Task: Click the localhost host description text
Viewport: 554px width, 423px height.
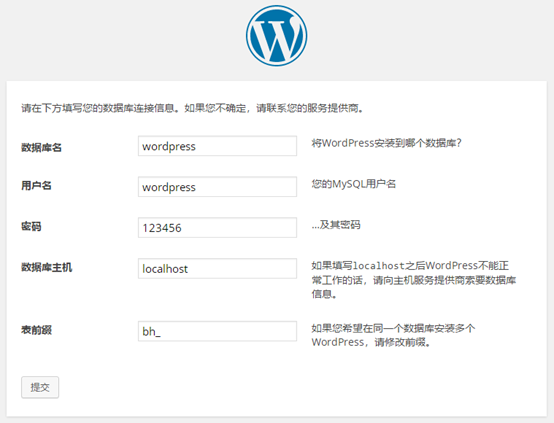Action: click(x=414, y=280)
